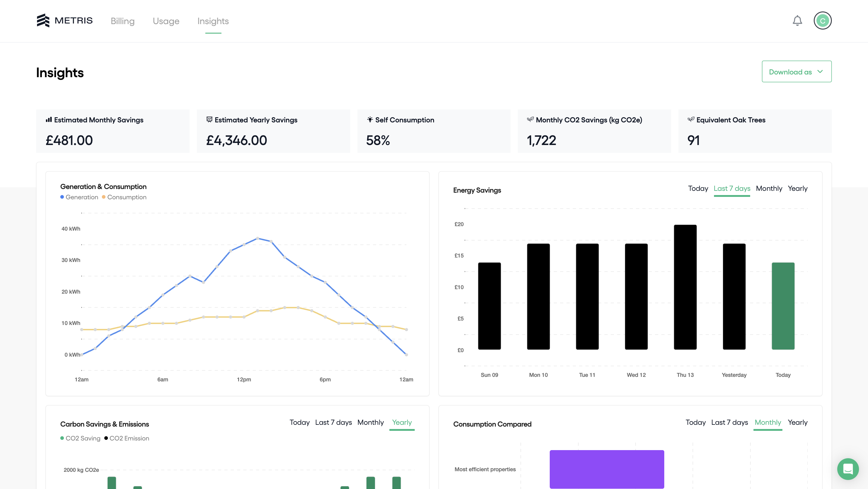The width and height of the screenshot is (868, 489).
Task: Go to the Usage page
Action: (x=166, y=21)
